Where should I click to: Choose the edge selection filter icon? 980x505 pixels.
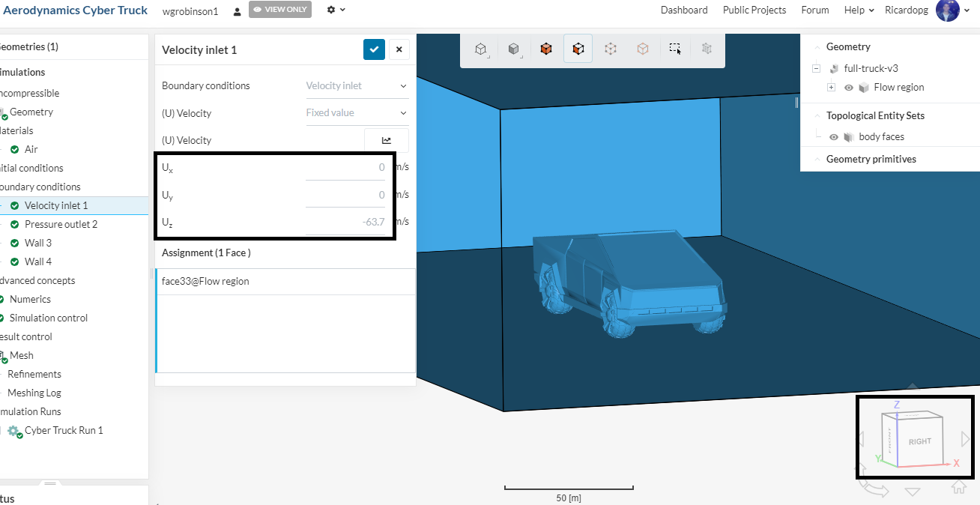[x=642, y=48]
